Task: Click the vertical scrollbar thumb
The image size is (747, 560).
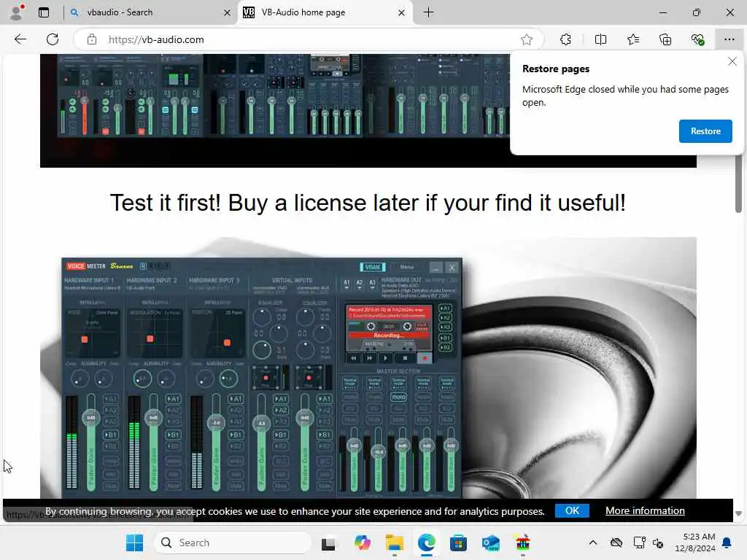Action: point(738,183)
